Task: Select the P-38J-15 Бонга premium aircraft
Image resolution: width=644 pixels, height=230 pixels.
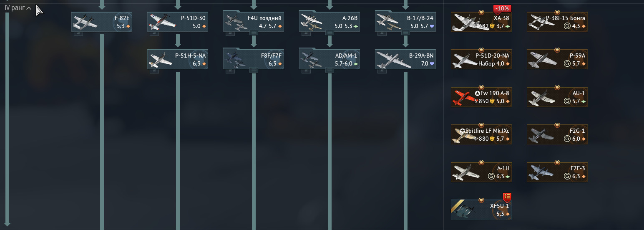Action: pos(557,22)
